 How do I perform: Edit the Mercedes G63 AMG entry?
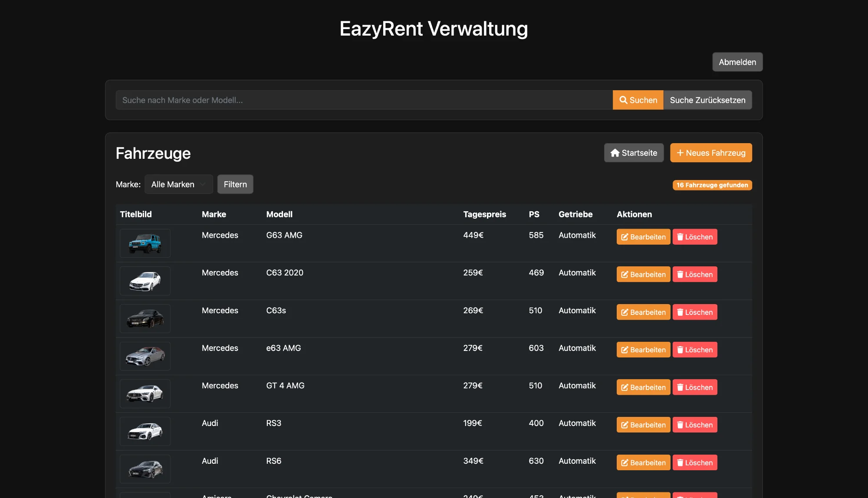643,237
